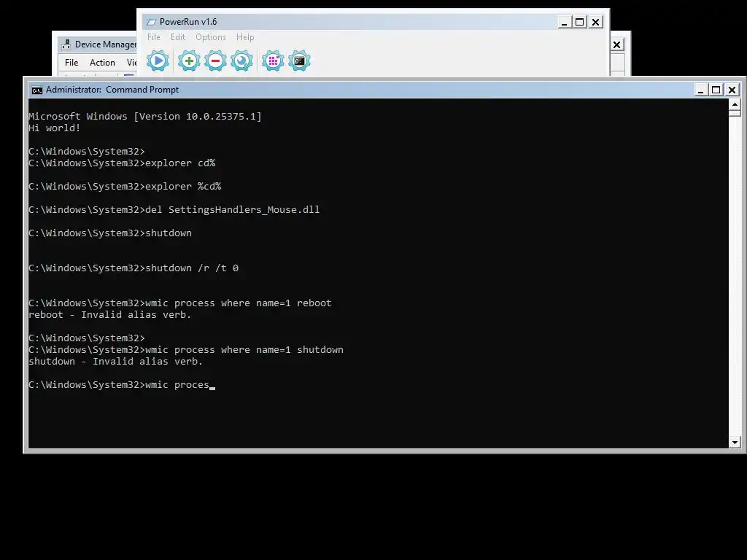The height and width of the screenshot is (560, 747).
Task: Click the Microsoft Windows version line
Action: click(x=145, y=116)
